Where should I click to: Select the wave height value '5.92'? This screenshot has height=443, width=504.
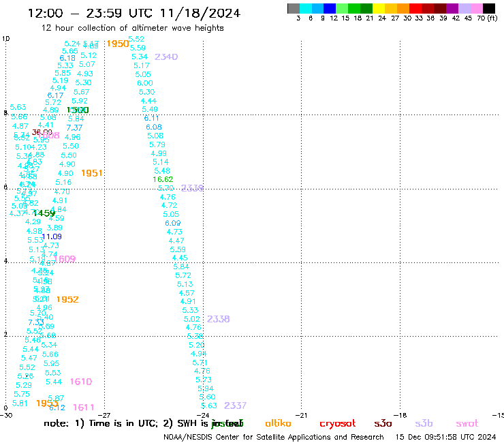click(x=80, y=101)
